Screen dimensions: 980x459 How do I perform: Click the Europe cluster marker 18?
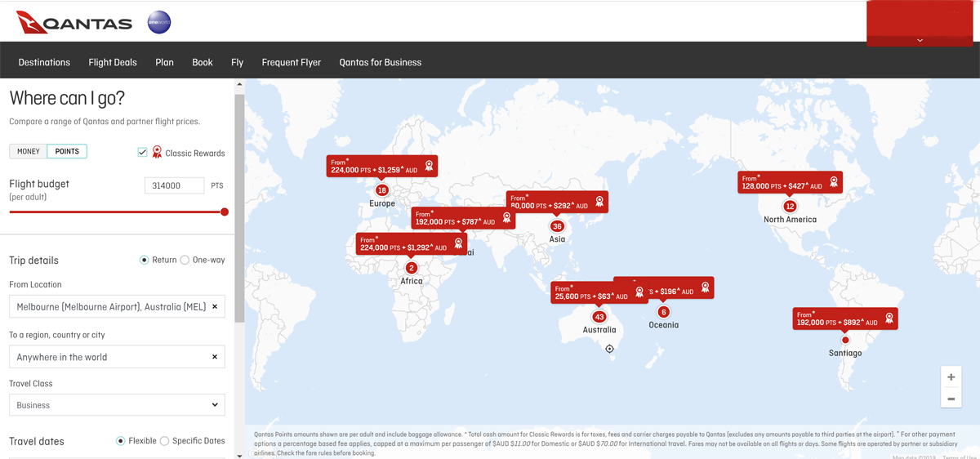tap(381, 190)
